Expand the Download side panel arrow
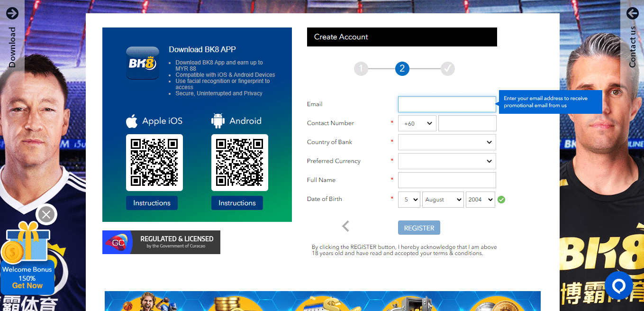 click(x=12, y=13)
